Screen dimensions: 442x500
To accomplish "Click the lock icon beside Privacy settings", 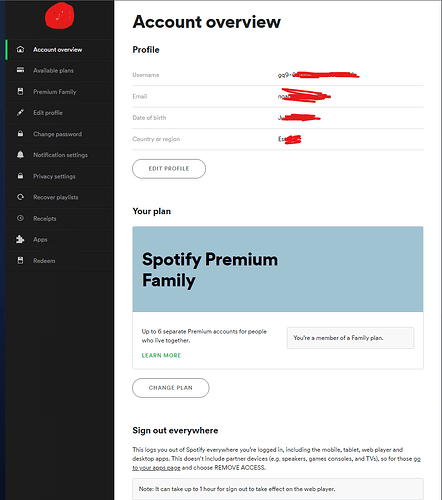I will coord(20,176).
